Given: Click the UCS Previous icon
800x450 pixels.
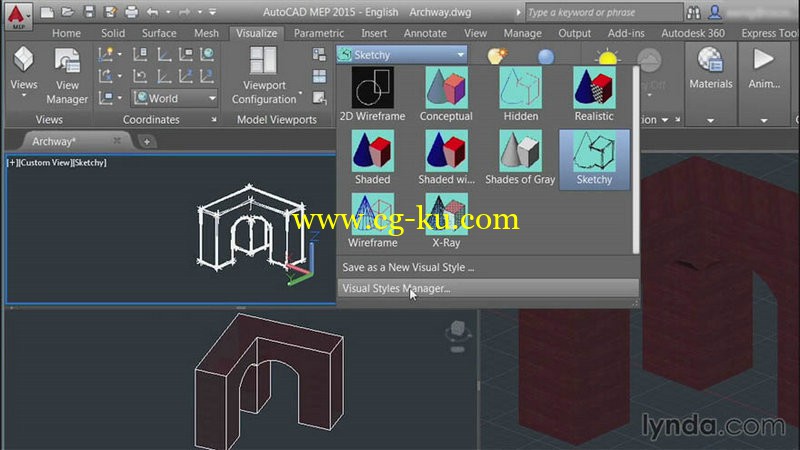Looking at the screenshot, I should (140, 77).
